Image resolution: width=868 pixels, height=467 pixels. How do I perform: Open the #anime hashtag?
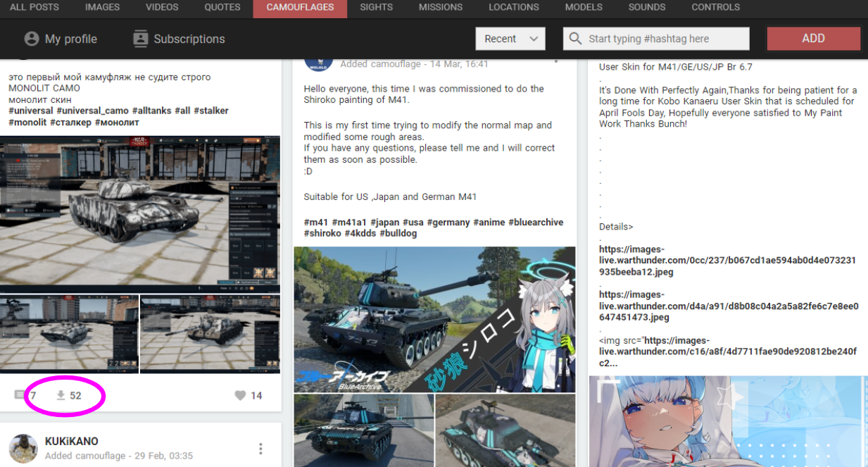point(489,222)
